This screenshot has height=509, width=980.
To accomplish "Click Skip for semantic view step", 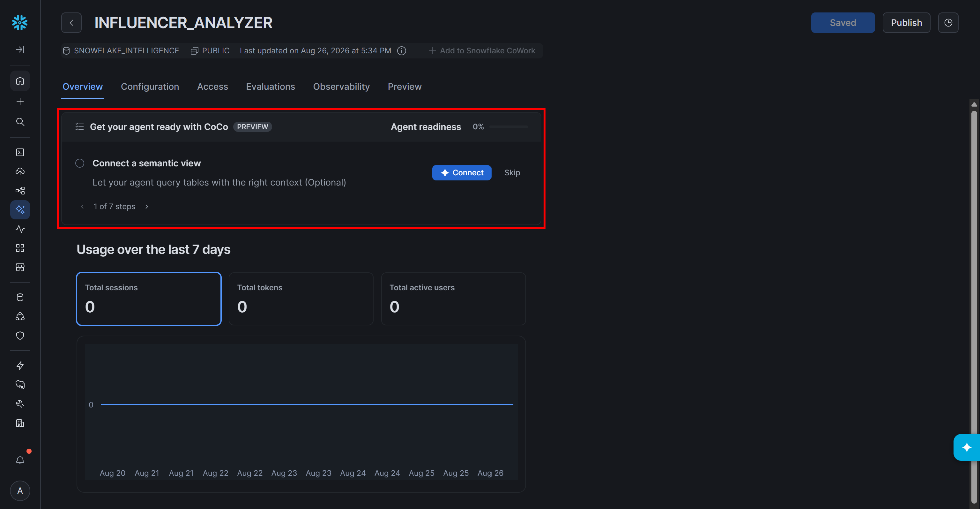I will (x=512, y=173).
